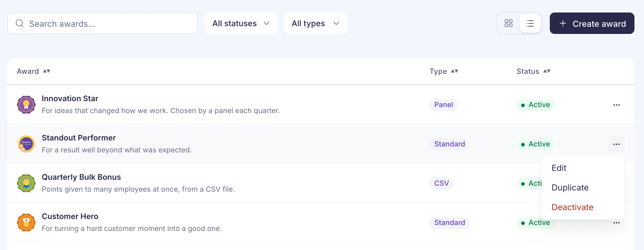Click the Panel type tag
The height and width of the screenshot is (250, 644).
point(444,105)
